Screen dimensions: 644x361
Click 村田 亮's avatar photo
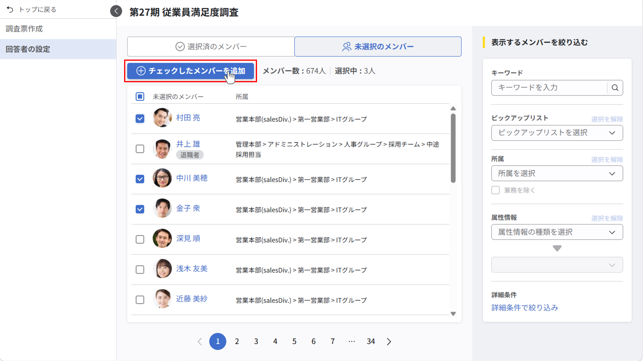click(162, 118)
